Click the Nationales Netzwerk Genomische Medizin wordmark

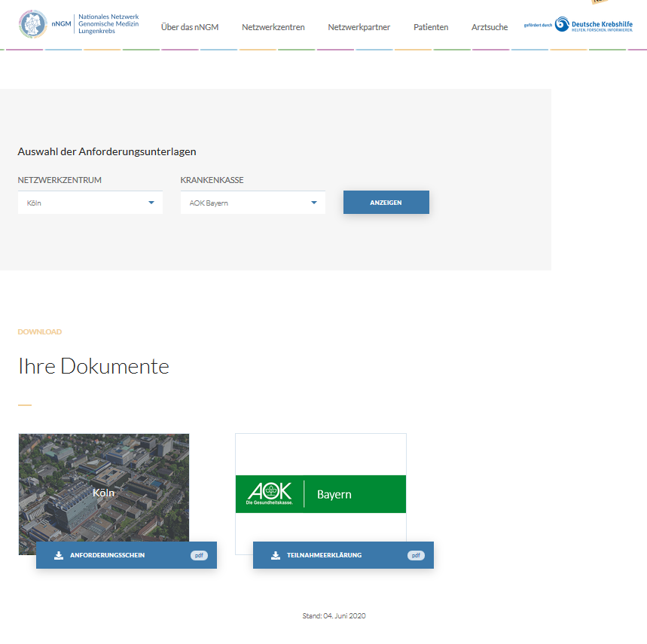(108, 24)
